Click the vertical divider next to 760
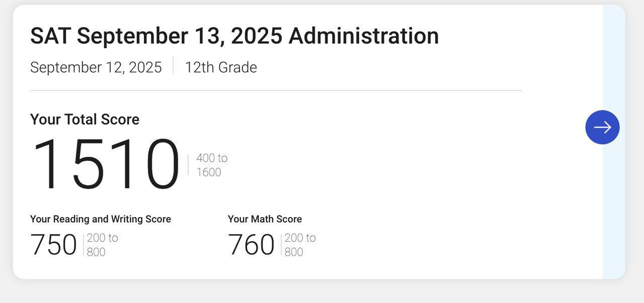644x303 pixels. (x=281, y=245)
